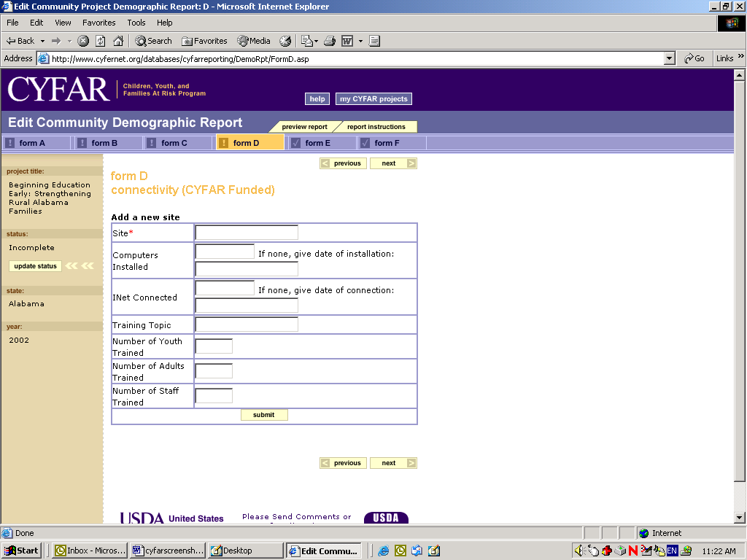Click the Training Topic field
The image size is (747, 560).
pyautogui.click(x=247, y=324)
